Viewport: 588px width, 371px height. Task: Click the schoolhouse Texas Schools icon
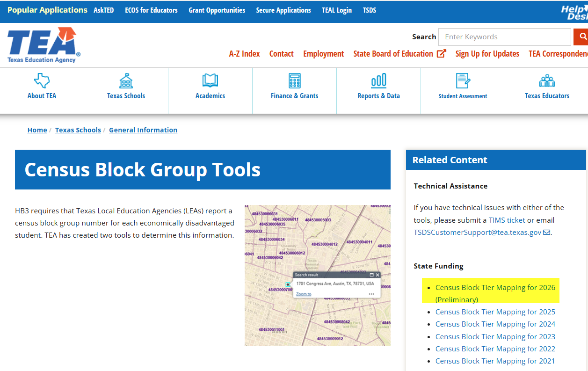[x=126, y=80]
